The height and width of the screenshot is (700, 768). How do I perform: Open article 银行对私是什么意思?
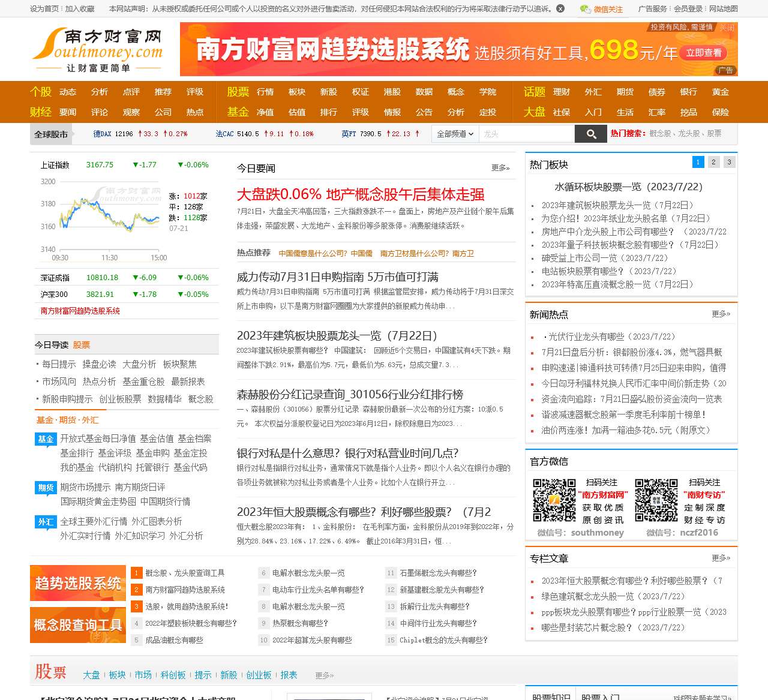pyautogui.click(x=347, y=453)
